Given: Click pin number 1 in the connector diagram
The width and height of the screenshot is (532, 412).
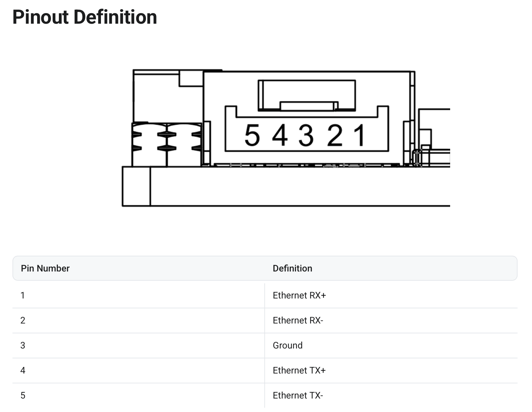Looking at the screenshot, I should [360, 135].
